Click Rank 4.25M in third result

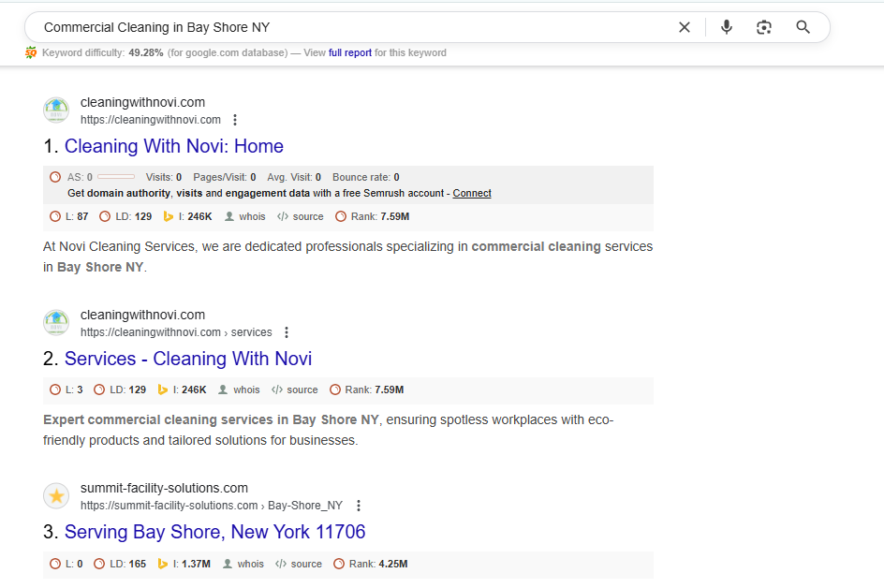coord(378,564)
